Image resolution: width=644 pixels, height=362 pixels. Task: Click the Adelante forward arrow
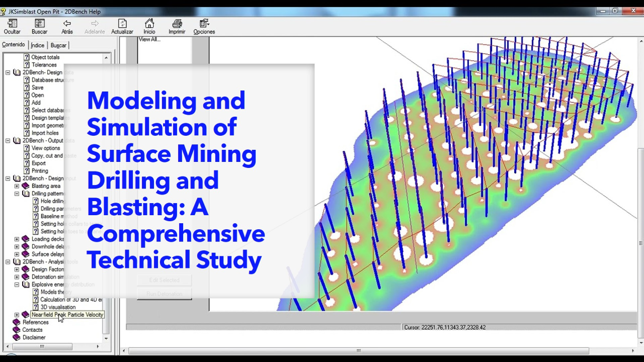point(95,23)
